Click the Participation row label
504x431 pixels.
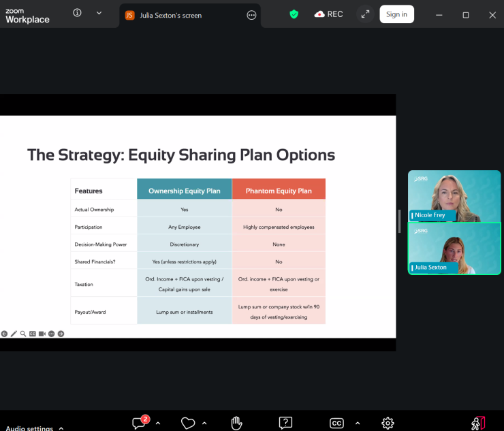89,227
